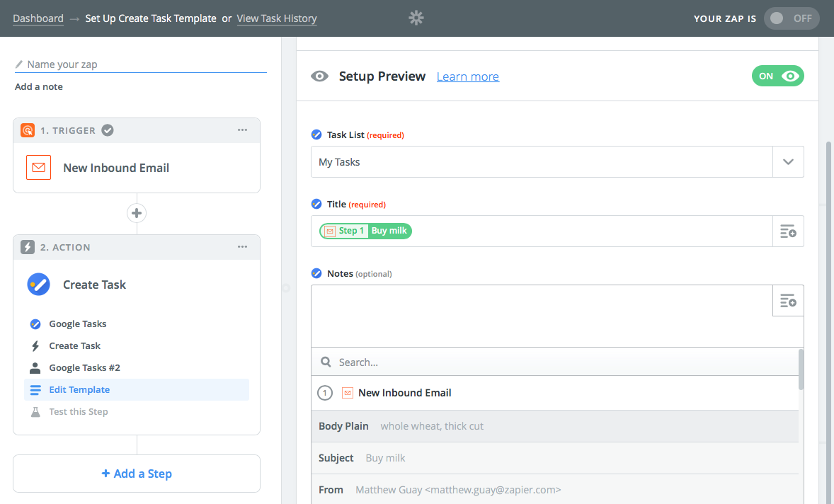This screenshot has width=834, height=504.
Task: Click the field list scrollbar
Action: tap(801, 370)
